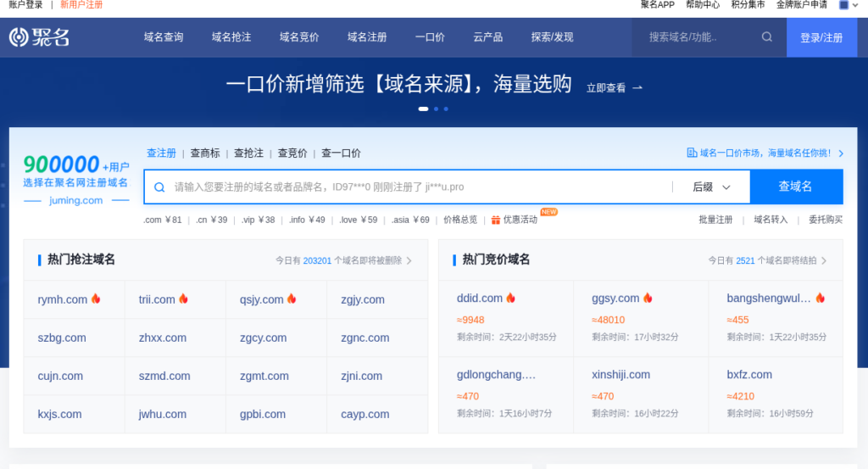Jump to the first active banner indicator

[x=423, y=109]
